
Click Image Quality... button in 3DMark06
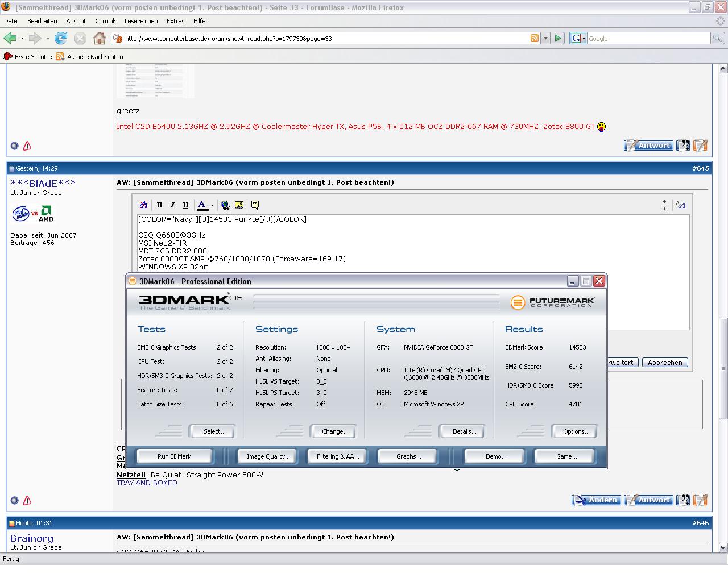click(267, 456)
